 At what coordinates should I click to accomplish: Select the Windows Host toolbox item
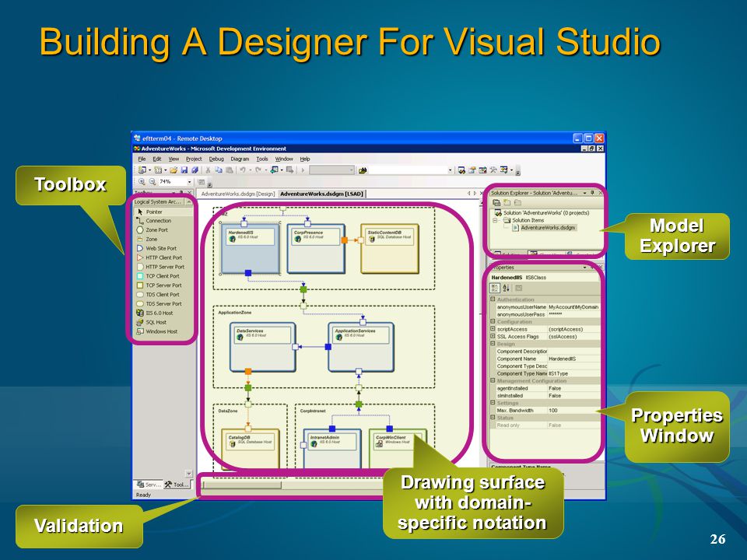click(163, 331)
